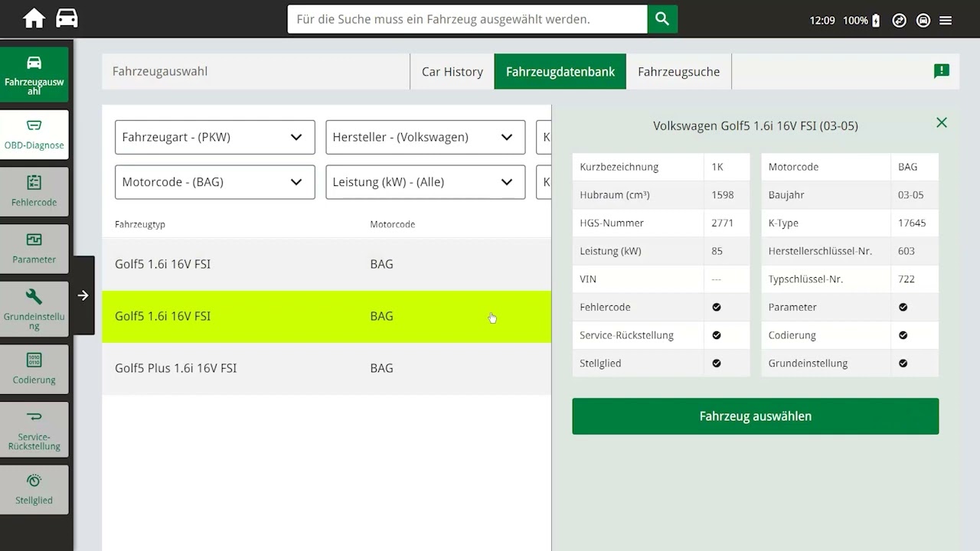Open the partially hidden dropdown next to Leistung
The height and width of the screenshot is (551, 980).
pos(544,182)
